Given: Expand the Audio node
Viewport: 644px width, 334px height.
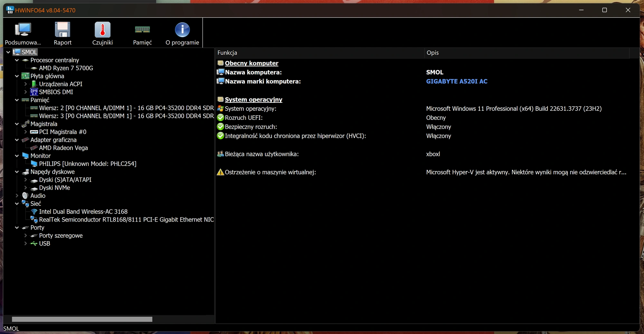Looking at the screenshot, I should (x=17, y=196).
